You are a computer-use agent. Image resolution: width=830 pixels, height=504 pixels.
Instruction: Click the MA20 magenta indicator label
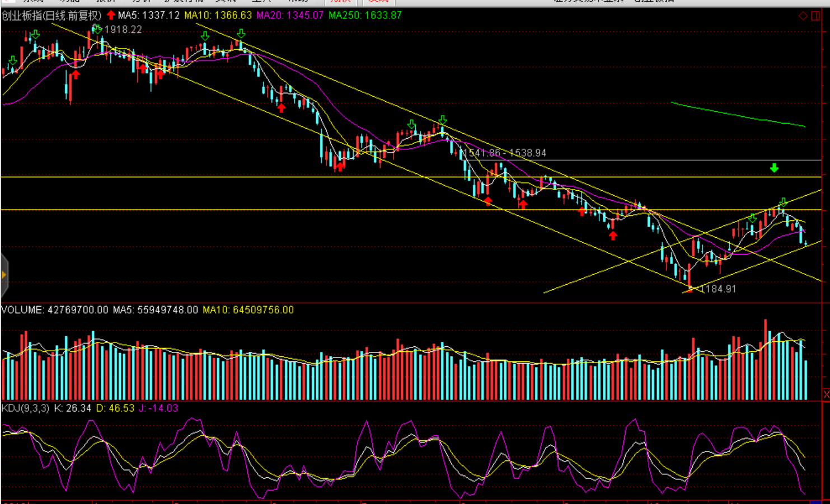tap(290, 16)
